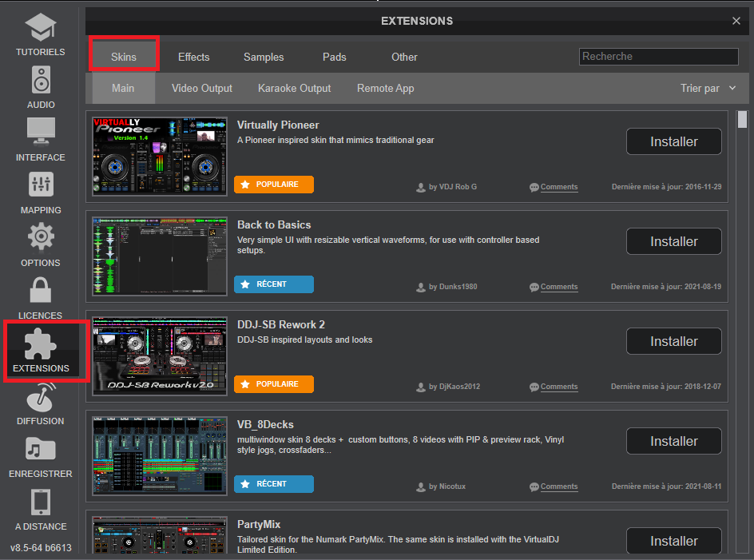Select the Main skins sub-tab

123,88
